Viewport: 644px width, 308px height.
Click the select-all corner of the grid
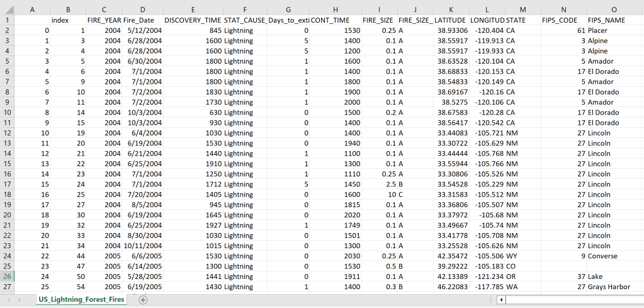[7, 9]
